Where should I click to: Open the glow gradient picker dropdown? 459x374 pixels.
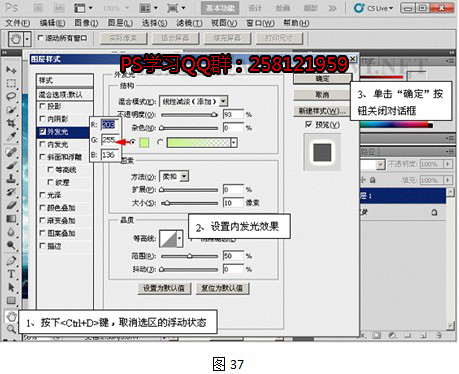point(234,143)
